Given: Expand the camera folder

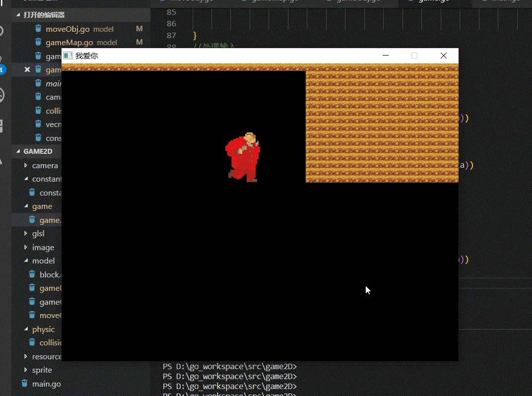Looking at the screenshot, I should coord(26,165).
